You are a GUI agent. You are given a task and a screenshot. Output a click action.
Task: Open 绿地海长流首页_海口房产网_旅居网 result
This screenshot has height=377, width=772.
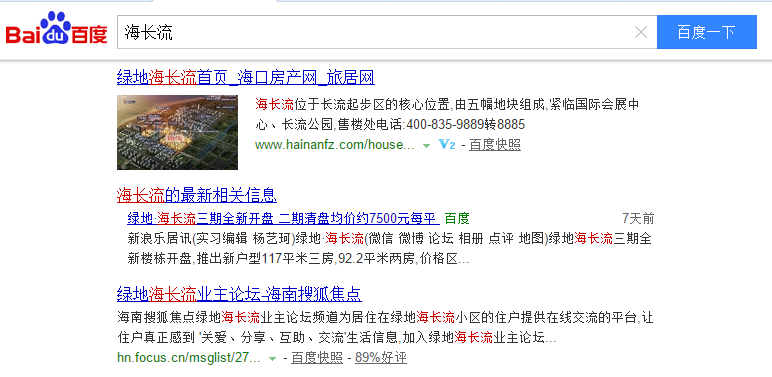point(246,77)
